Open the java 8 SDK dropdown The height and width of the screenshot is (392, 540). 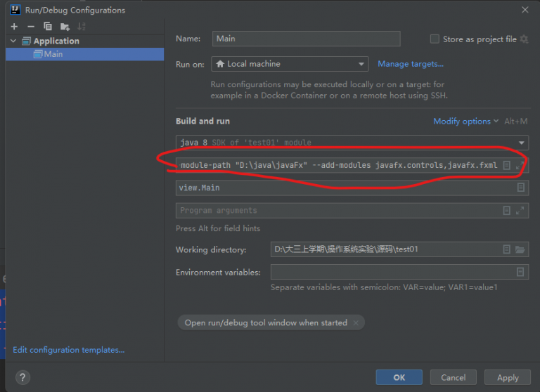[352, 143]
